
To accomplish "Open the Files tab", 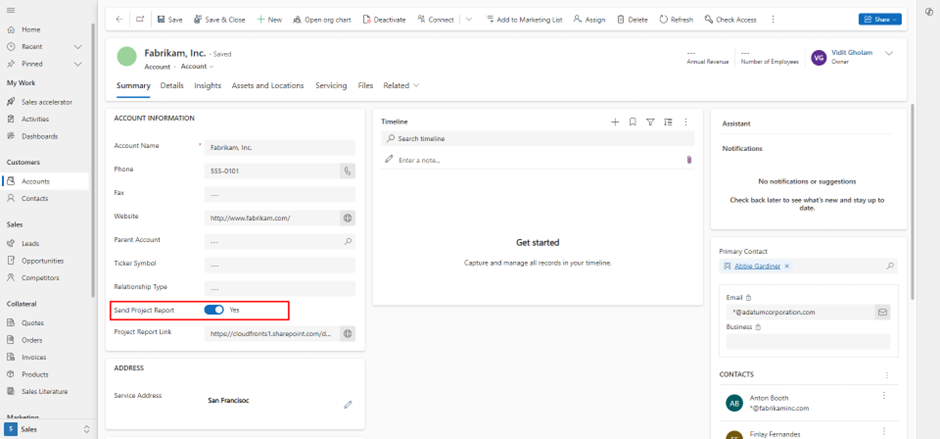I will tap(366, 86).
